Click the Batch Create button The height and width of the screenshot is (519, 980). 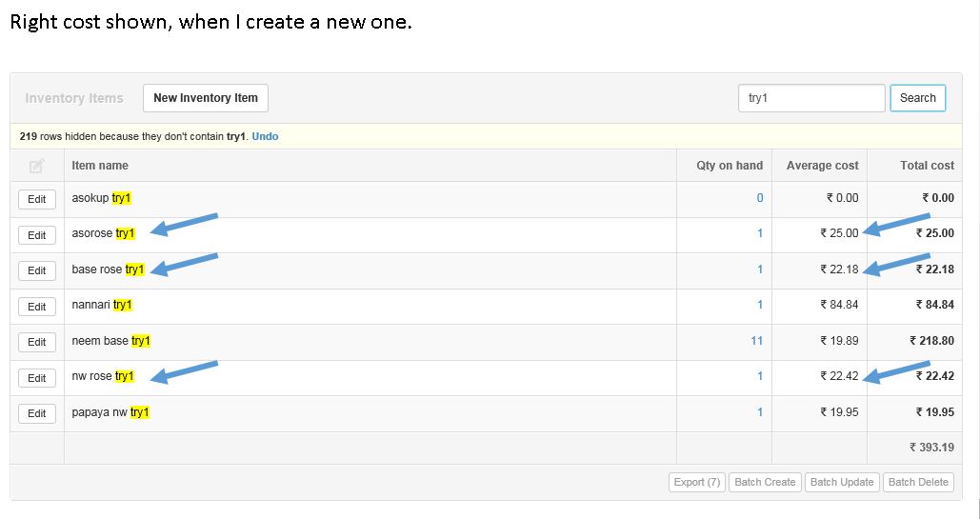click(765, 482)
